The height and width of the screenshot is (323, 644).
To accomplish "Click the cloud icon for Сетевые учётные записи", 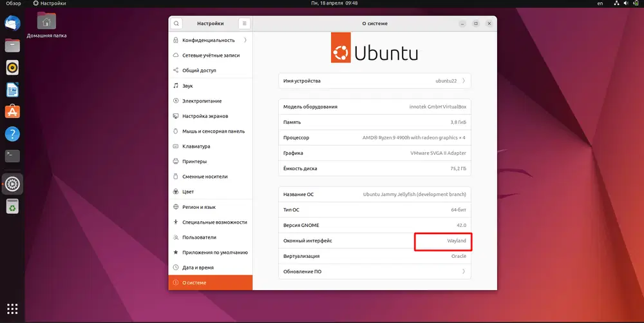I will tap(176, 55).
